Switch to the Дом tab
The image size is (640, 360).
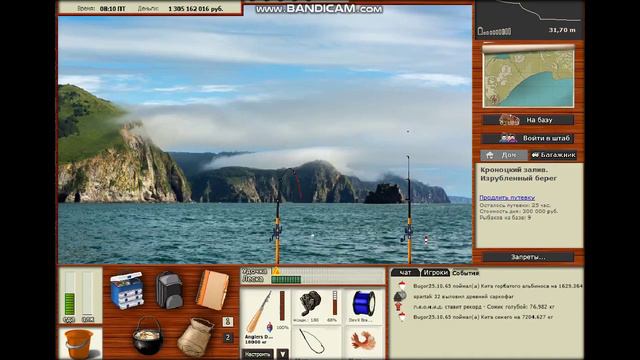pos(504,155)
